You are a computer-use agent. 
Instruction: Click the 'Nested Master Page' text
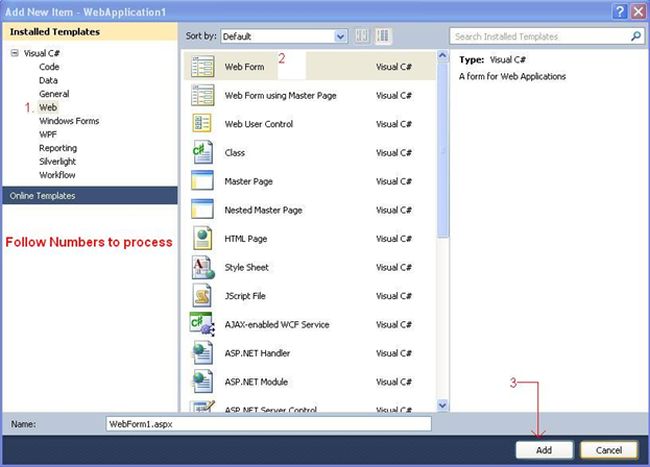(263, 210)
